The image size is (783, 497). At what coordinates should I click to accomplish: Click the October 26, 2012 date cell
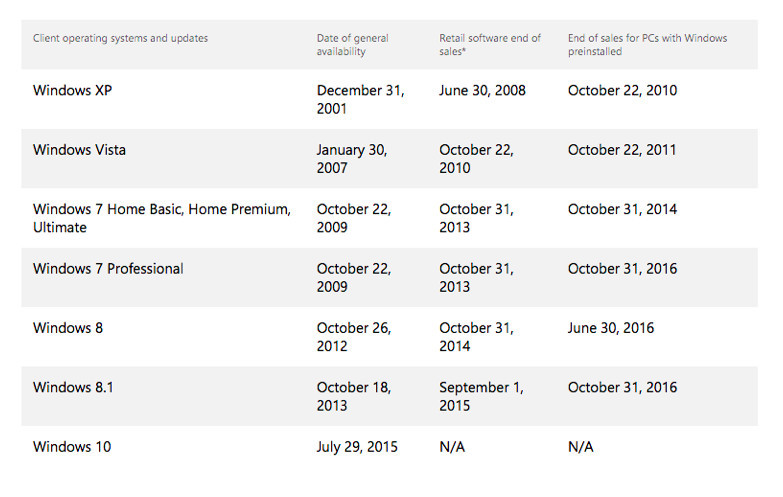(352, 337)
